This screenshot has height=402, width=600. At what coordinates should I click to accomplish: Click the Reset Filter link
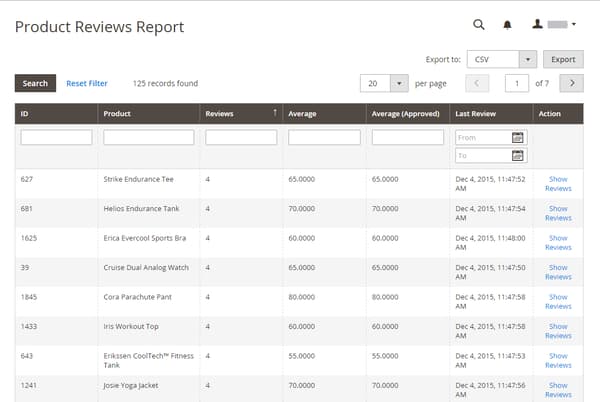coord(87,84)
